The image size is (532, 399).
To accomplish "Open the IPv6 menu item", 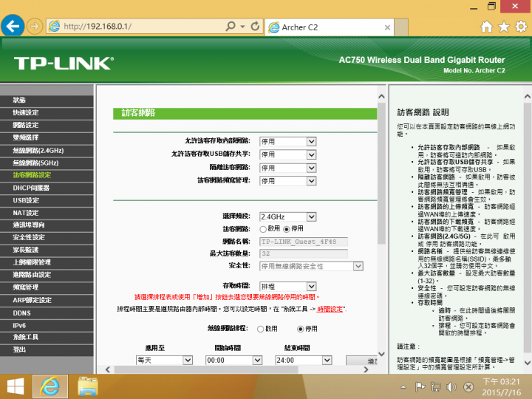I will tap(47, 325).
